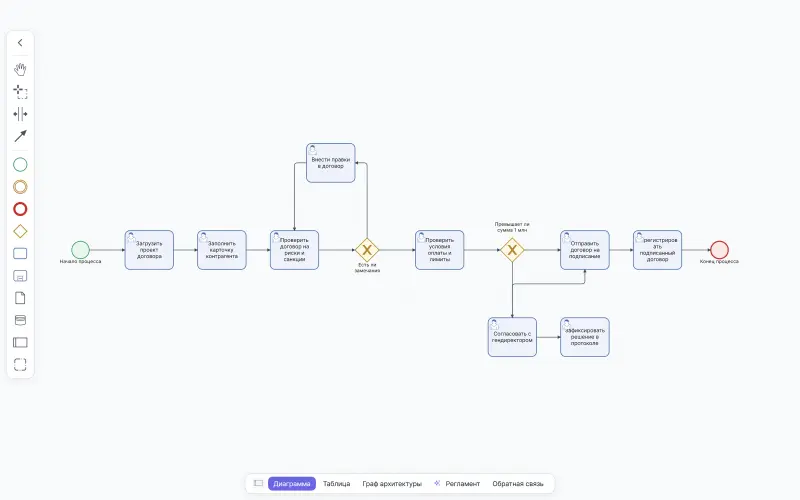This screenshot has width=800, height=500.
Task: Select the task Проверить условия оплаты и лимиты
Action: point(439,250)
